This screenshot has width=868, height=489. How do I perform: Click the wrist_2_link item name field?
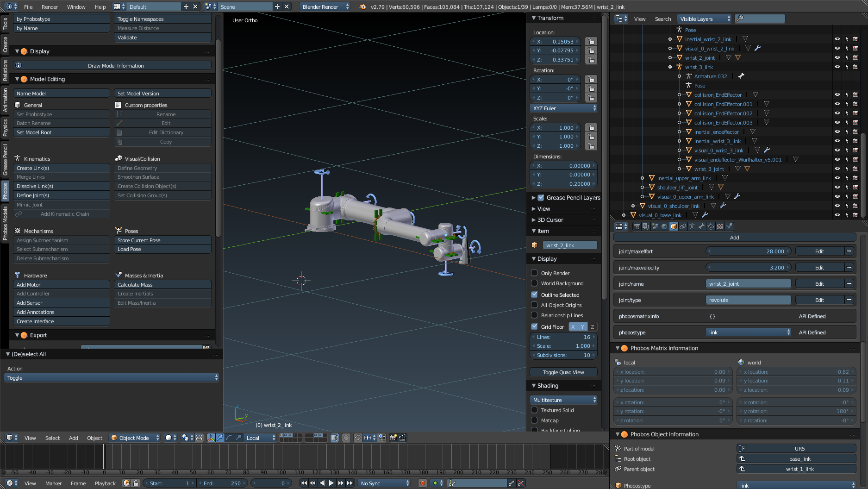click(x=570, y=245)
